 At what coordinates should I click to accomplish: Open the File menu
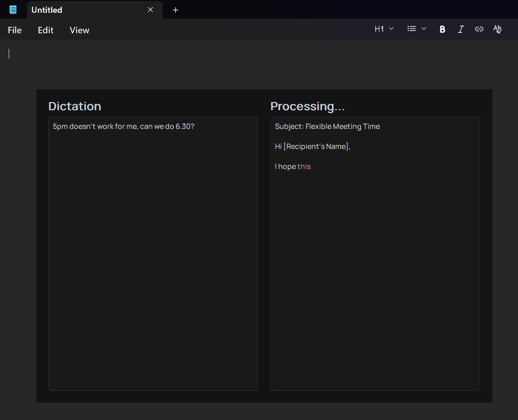tap(14, 30)
